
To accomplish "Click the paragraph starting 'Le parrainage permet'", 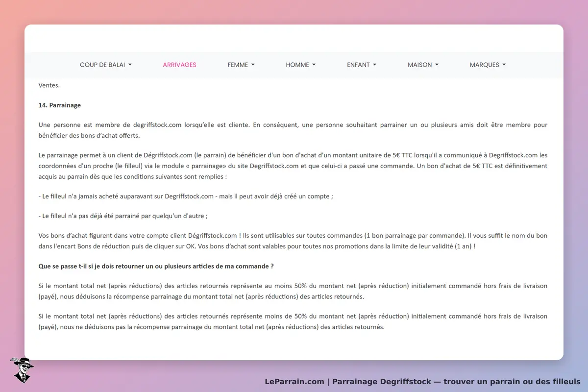I will click(293, 166).
